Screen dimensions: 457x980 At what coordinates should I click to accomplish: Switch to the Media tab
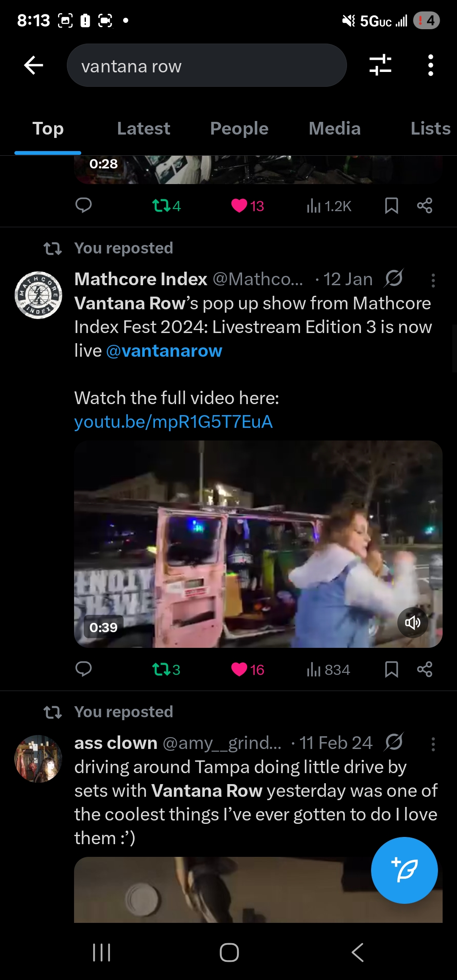pos(335,129)
